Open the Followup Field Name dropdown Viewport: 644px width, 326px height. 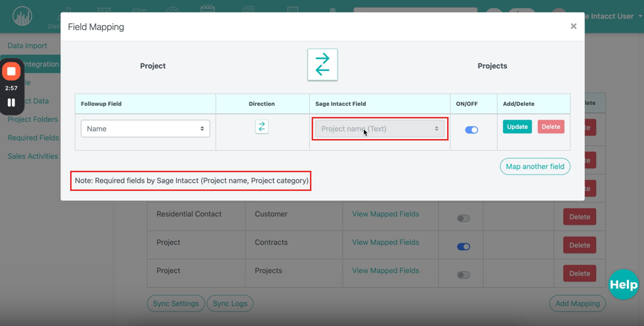click(145, 129)
